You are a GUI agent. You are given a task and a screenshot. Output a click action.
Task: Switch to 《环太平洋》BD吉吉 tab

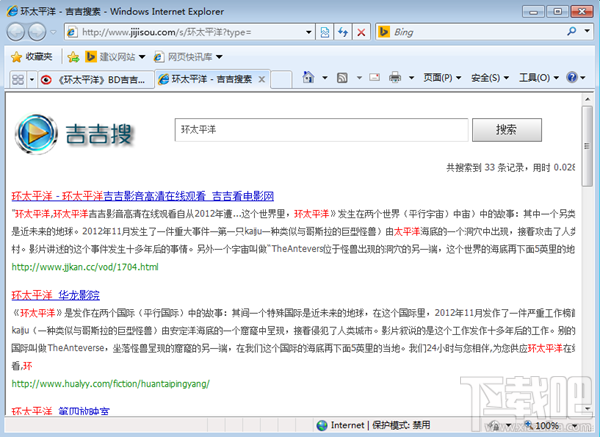point(96,80)
